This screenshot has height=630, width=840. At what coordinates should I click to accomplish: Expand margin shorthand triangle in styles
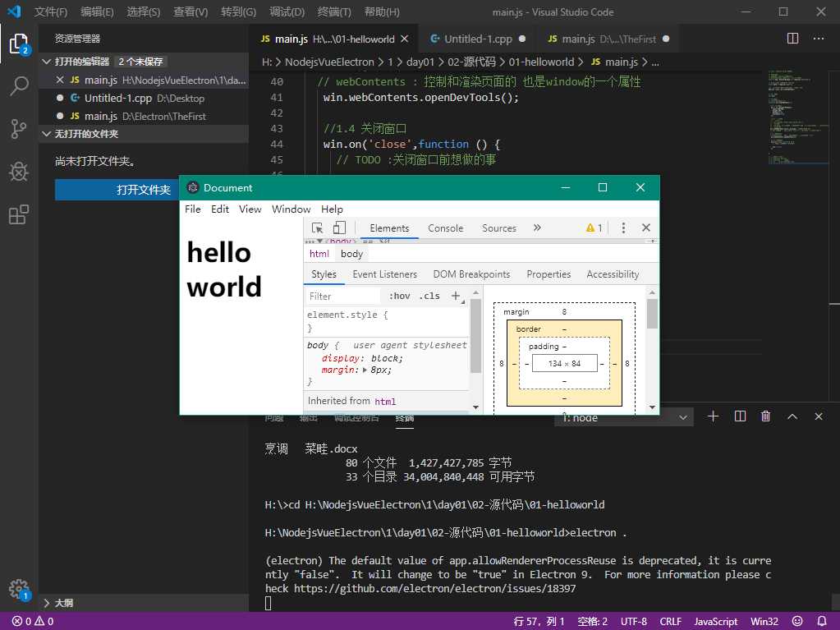coord(365,370)
